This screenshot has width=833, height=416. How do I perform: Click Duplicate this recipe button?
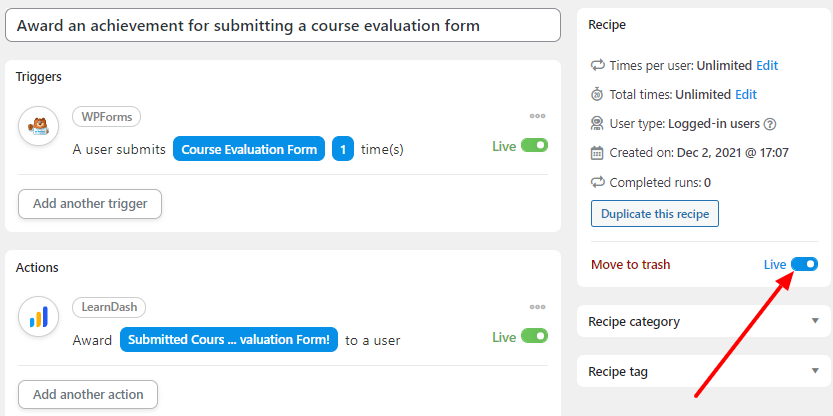click(654, 214)
